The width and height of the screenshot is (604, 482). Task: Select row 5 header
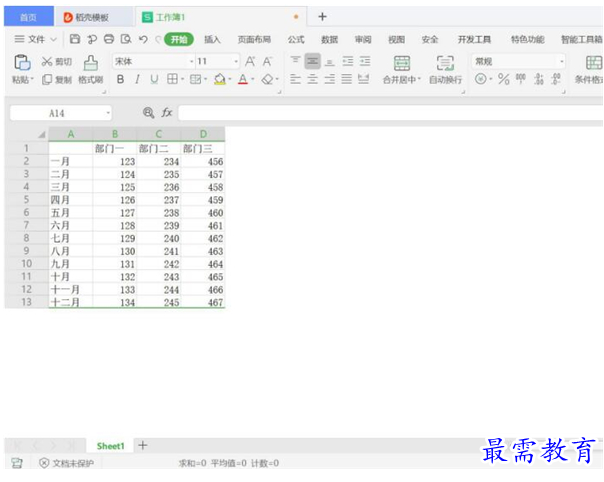pyautogui.click(x=26, y=200)
